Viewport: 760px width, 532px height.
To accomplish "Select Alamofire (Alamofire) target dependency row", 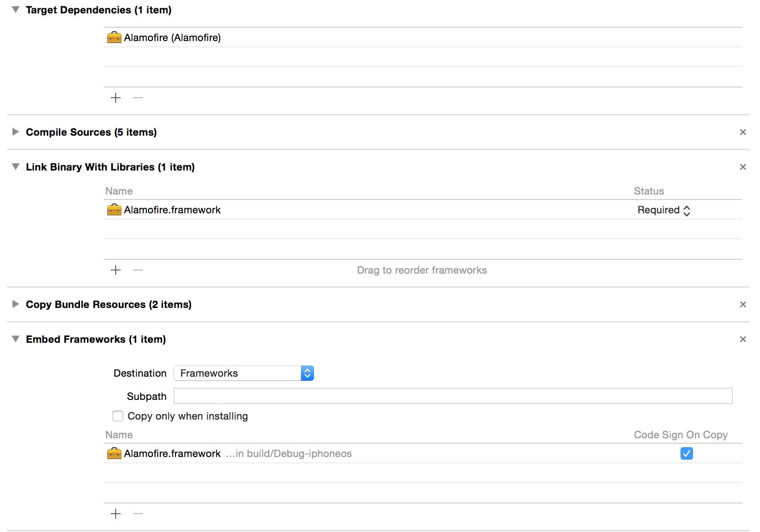I will point(423,37).
